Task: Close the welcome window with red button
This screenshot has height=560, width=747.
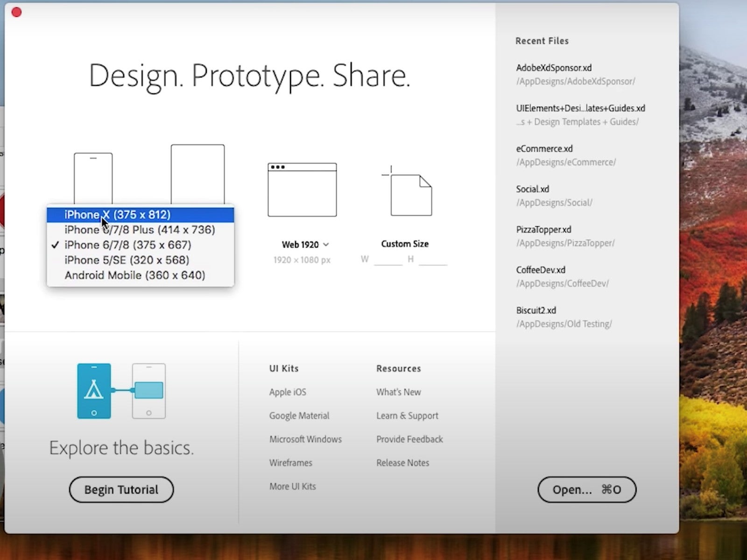Action: click(16, 12)
